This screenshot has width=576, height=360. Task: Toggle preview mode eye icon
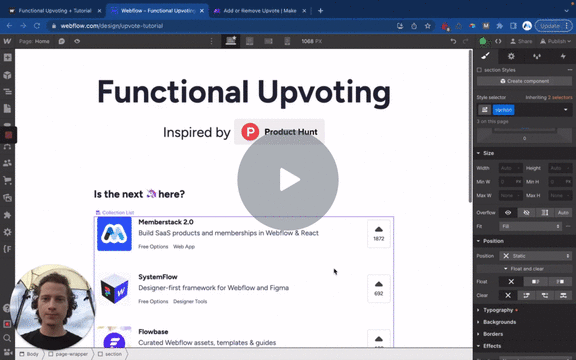[x=77, y=41]
